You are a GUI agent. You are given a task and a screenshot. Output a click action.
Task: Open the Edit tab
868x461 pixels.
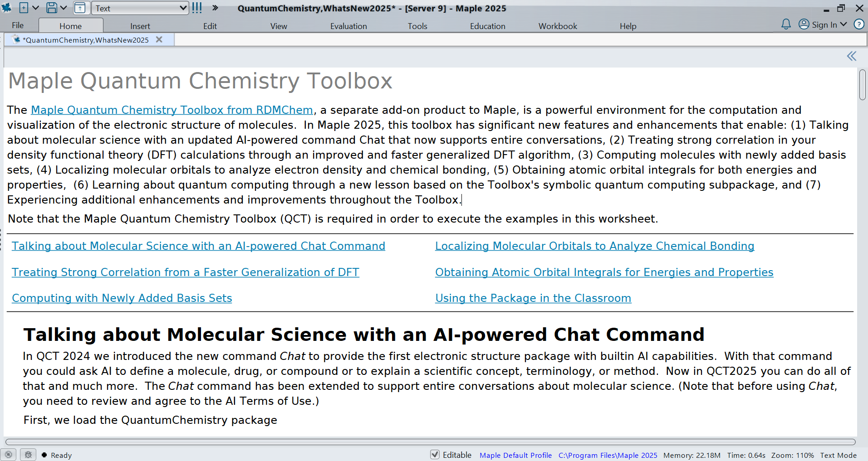tap(210, 26)
